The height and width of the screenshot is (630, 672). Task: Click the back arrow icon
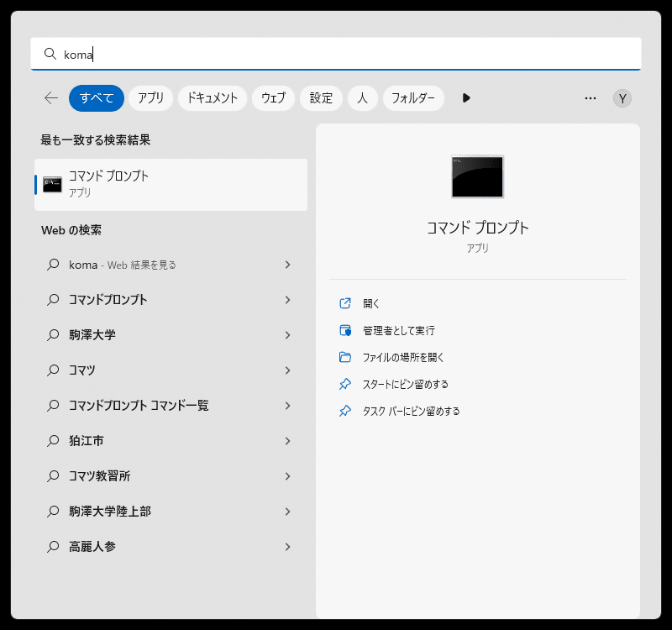pyautogui.click(x=51, y=98)
